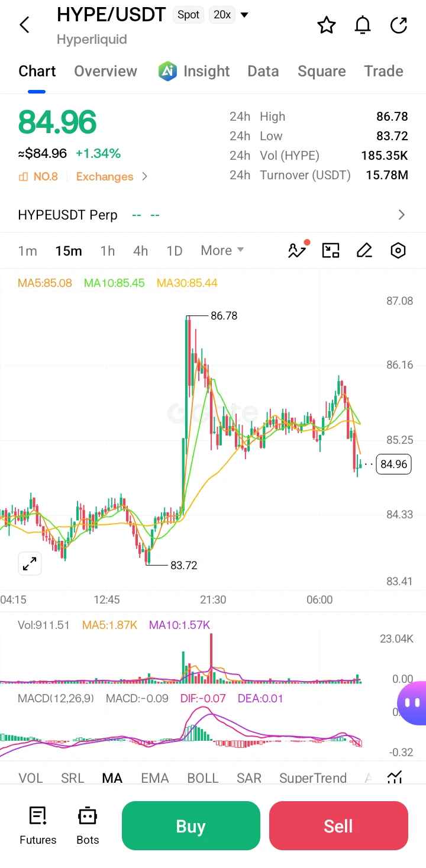Tap Vol:911.51 volume label
Image resolution: width=426 pixels, height=868 pixels.
click(44, 625)
